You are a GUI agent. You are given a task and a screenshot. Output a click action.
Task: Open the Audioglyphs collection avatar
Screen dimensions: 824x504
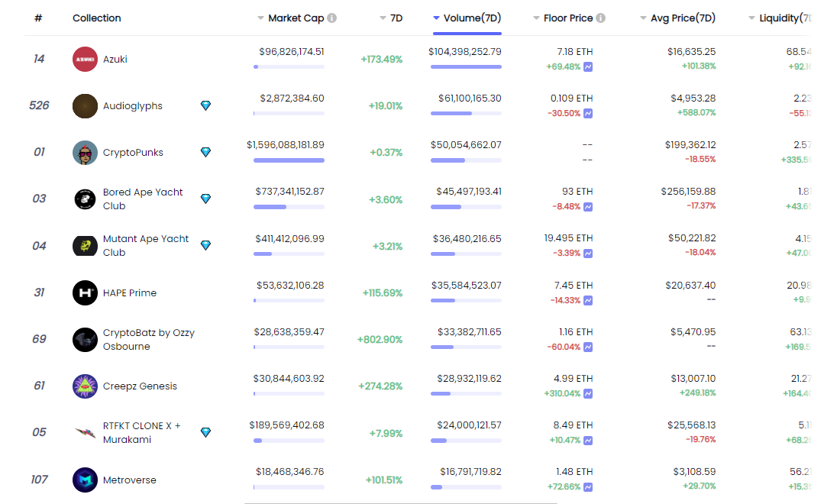pos(85,105)
